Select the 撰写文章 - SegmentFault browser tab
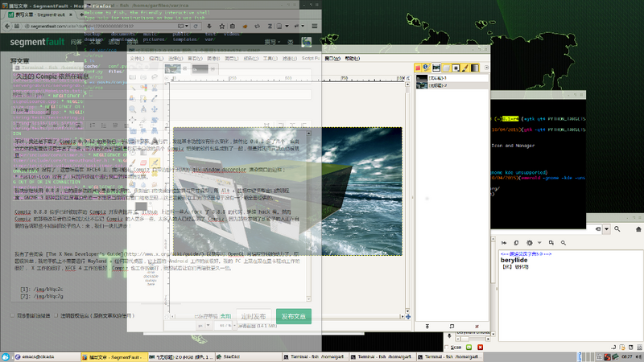The width and height of the screenshot is (644, 362). point(39,14)
